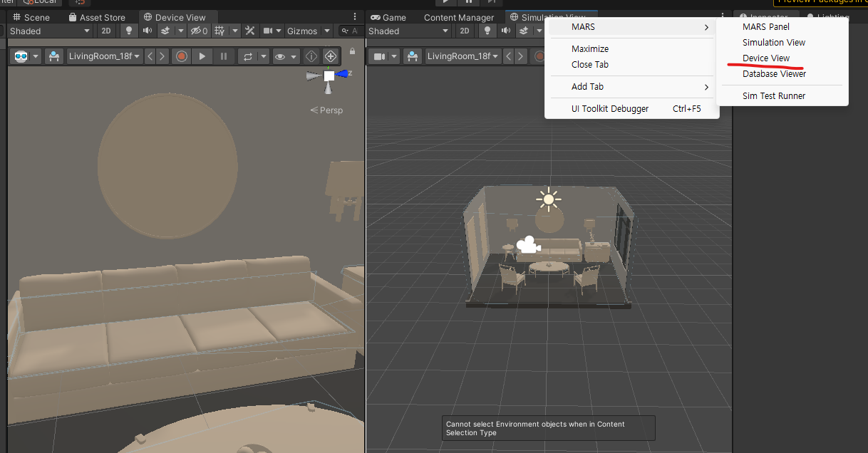Expand MARS submenu in context menu
Viewport: 868px width, 453px height.
point(631,27)
